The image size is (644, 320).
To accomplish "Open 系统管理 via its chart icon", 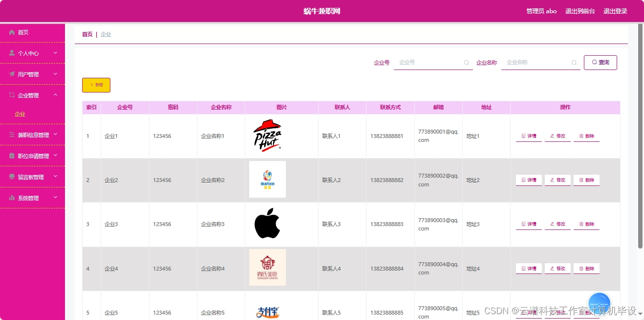I will [x=12, y=198].
